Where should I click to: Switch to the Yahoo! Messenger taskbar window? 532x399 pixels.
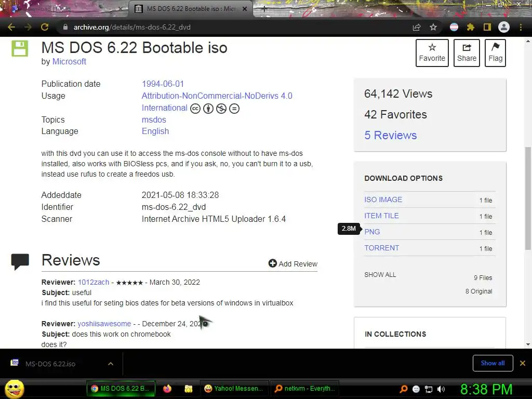tap(235, 389)
